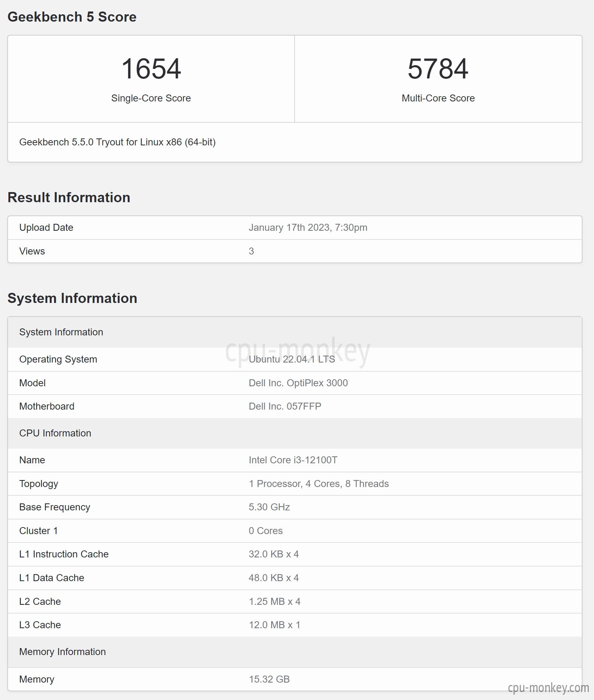Click the Upload Date label
This screenshot has height=700, width=594.
(46, 228)
